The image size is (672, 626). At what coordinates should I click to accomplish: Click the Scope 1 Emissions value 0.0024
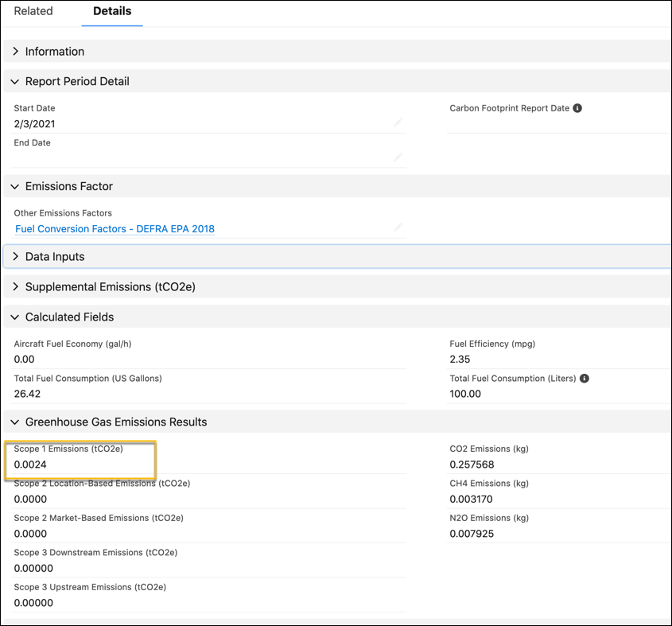pos(30,465)
